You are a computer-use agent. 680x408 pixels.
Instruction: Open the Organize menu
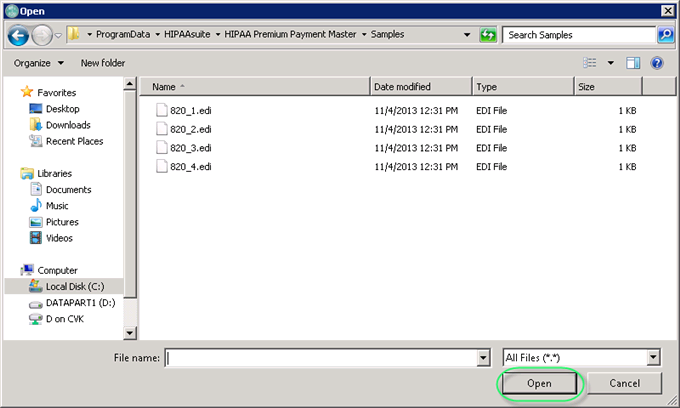(39, 63)
